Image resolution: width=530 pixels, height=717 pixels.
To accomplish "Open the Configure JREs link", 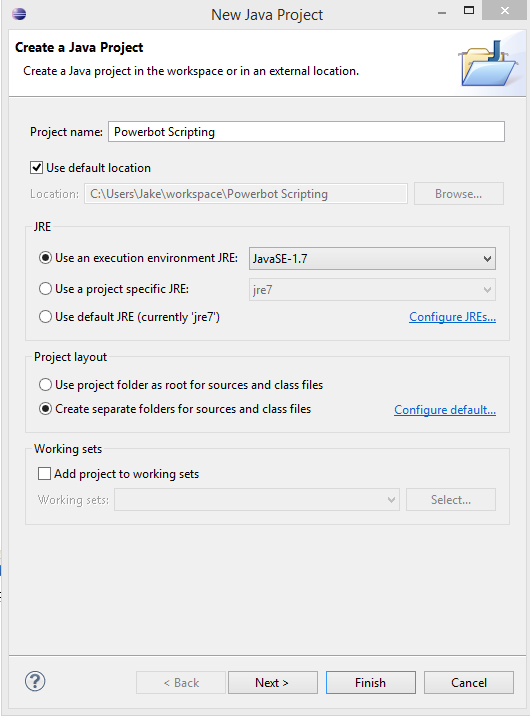I will [x=452, y=317].
